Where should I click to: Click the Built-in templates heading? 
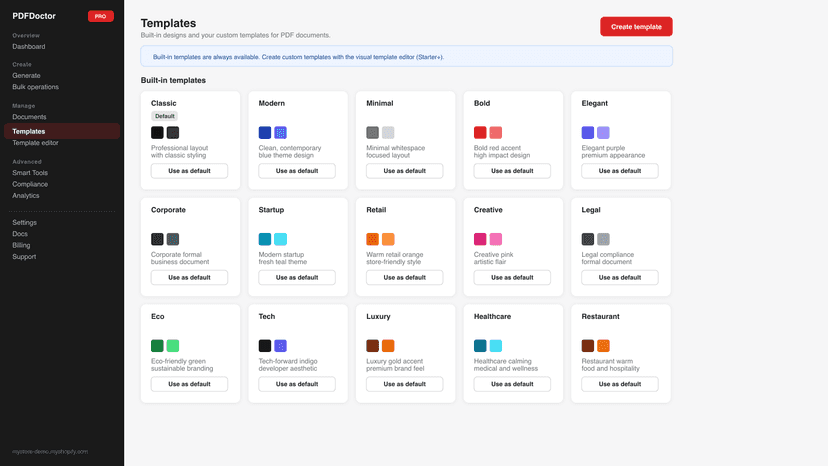173,80
